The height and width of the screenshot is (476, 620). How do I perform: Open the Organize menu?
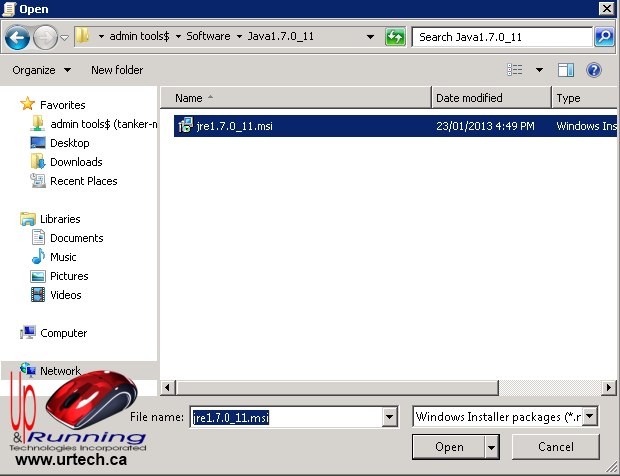coord(41,70)
